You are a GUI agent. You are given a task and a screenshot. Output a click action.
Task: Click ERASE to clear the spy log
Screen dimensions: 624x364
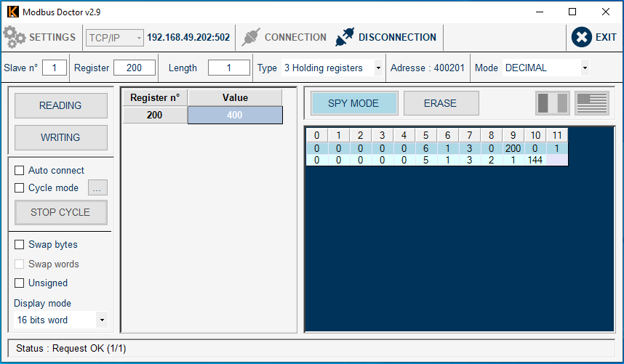point(441,103)
